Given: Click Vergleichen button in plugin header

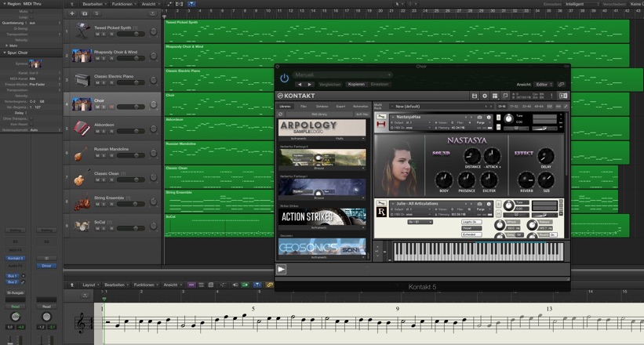Looking at the screenshot, I should (329, 84).
